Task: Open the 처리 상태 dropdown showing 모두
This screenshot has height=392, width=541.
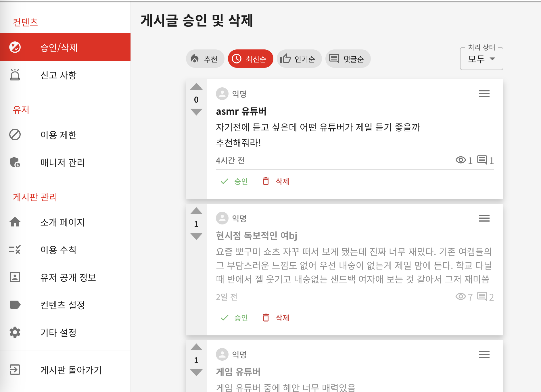Action: click(481, 59)
